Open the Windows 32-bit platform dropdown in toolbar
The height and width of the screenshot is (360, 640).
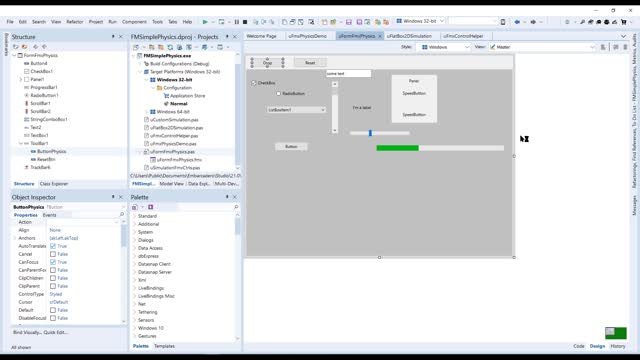coord(441,21)
